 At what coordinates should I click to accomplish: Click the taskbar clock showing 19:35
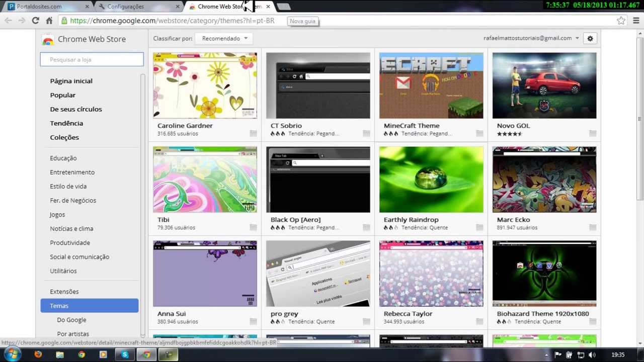click(618, 355)
